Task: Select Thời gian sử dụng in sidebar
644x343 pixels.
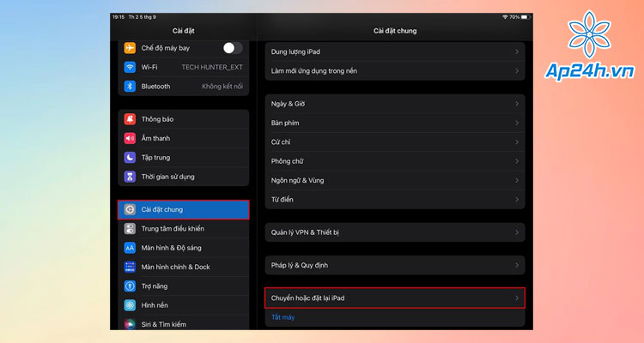Action: (184, 177)
